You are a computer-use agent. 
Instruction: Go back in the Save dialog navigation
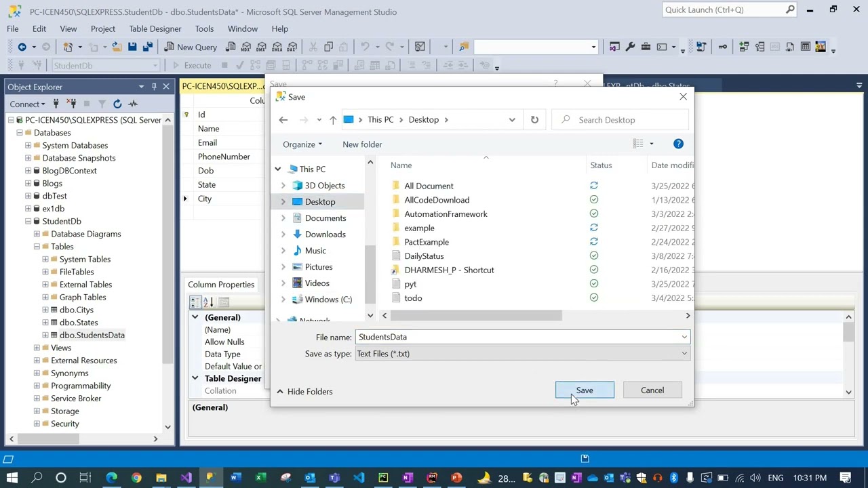[x=283, y=120]
